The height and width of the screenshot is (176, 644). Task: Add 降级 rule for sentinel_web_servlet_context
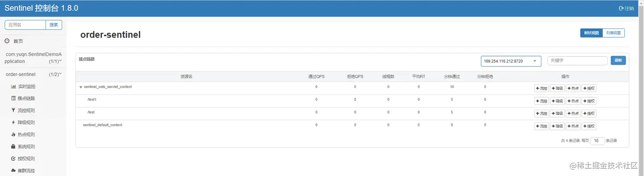click(x=557, y=88)
